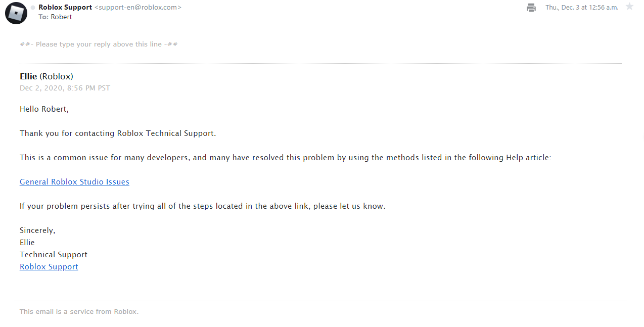Screen dimensions: 644x327
Task: Click the To: label in header
Action: 43,17
